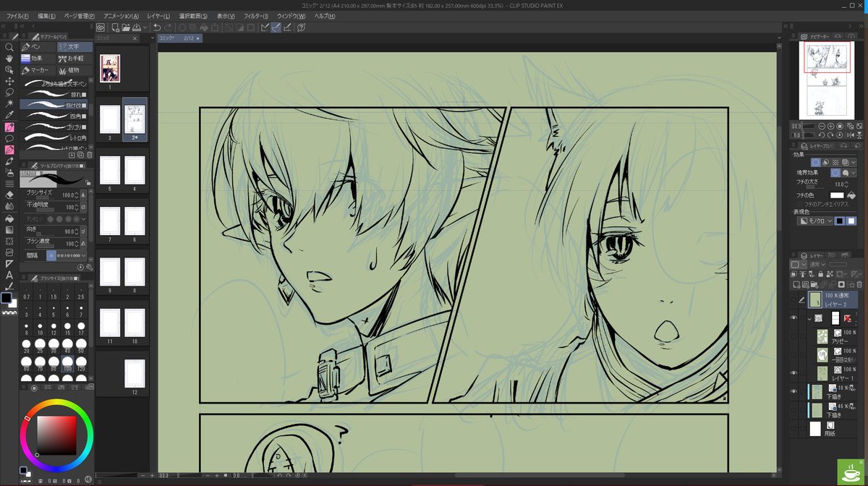
Task: Click the zoom out minus icon in Navigator
Action: coord(822,126)
